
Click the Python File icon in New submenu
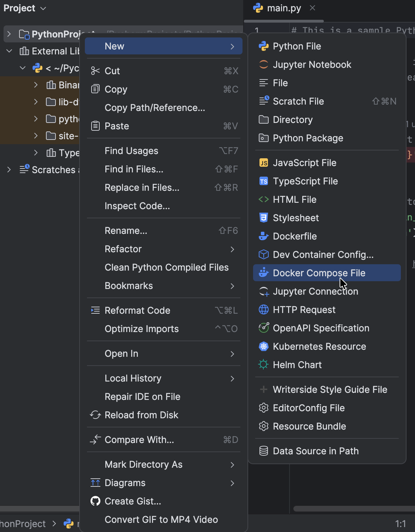pyautogui.click(x=264, y=46)
